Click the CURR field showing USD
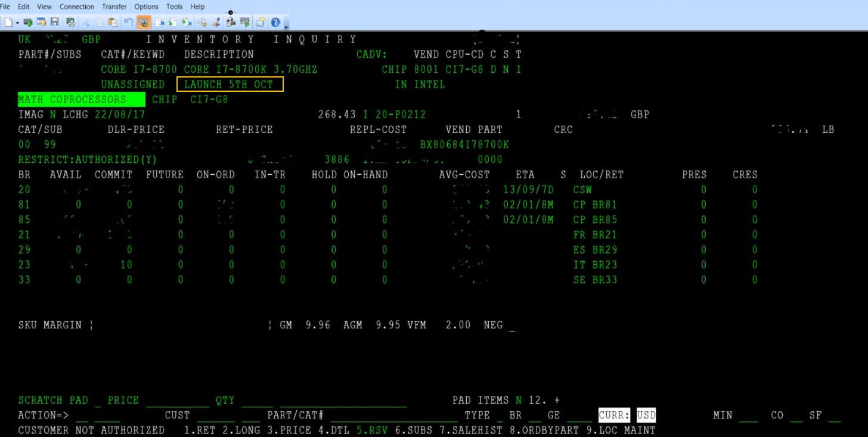Image resolution: width=868 pixels, height=437 pixels. pyautogui.click(x=646, y=415)
